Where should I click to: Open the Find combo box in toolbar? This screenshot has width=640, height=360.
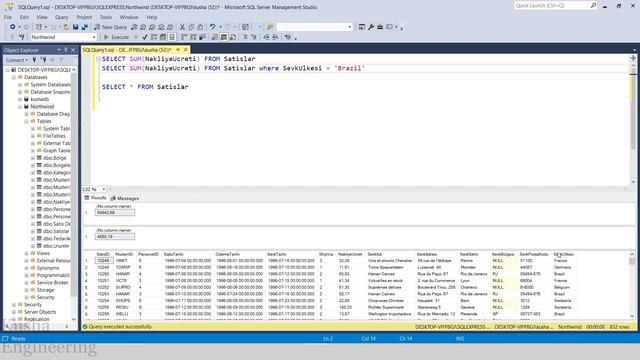(314, 27)
